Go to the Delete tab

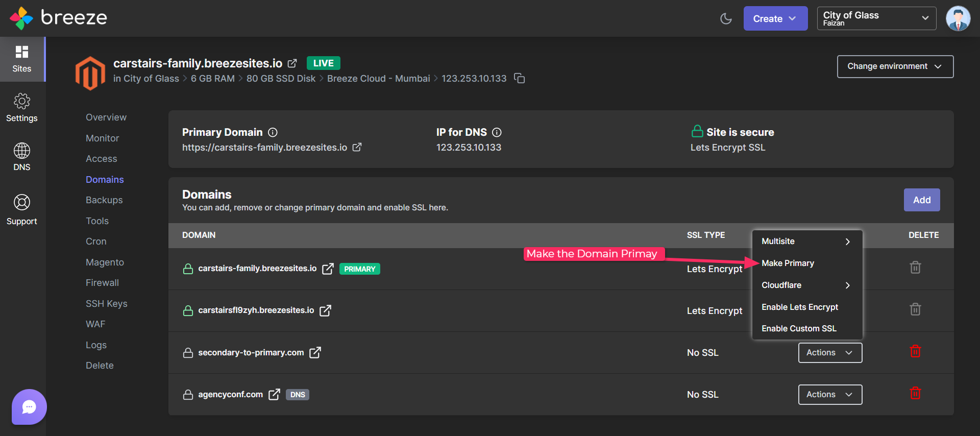click(100, 366)
